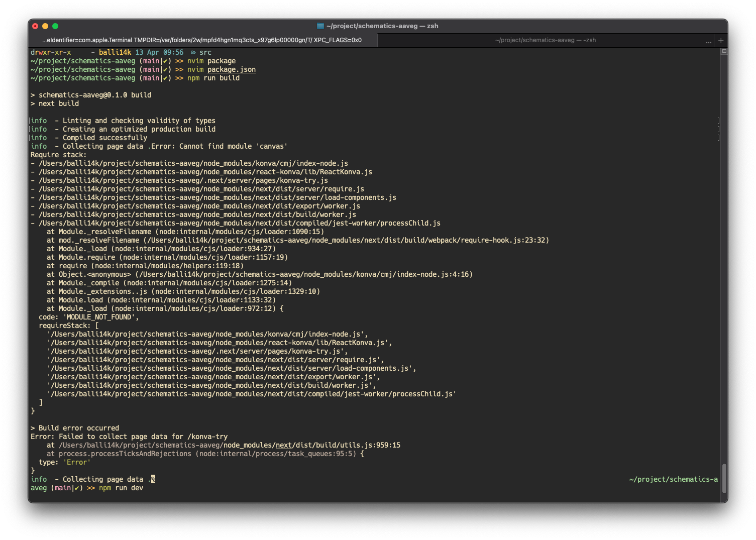The height and width of the screenshot is (540, 756).
Task: Click the green full-screen traffic light
Action: click(x=55, y=26)
